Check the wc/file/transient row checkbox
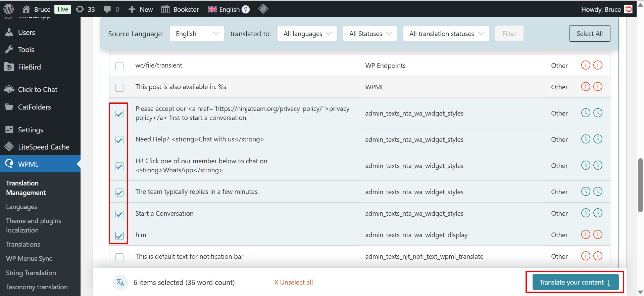 click(x=119, y=66)
